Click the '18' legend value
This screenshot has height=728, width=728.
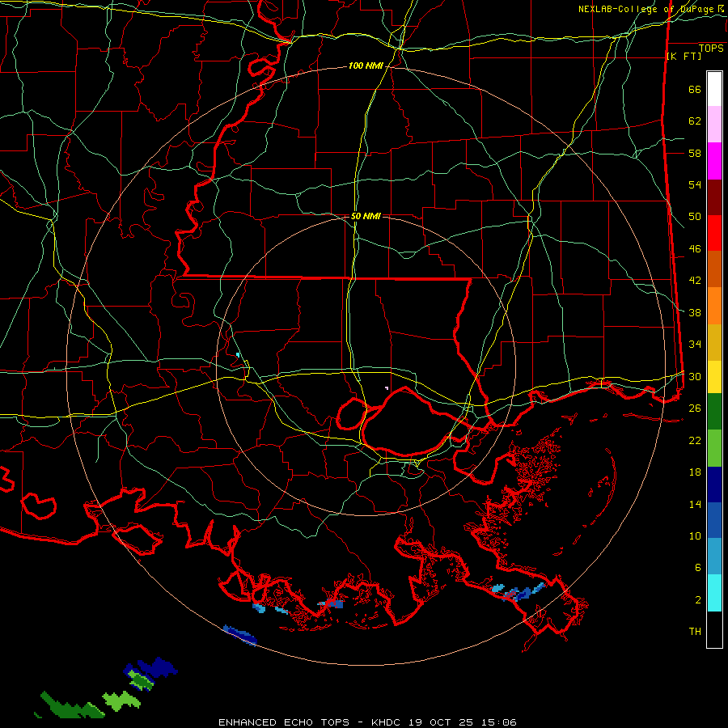[695, 472]
